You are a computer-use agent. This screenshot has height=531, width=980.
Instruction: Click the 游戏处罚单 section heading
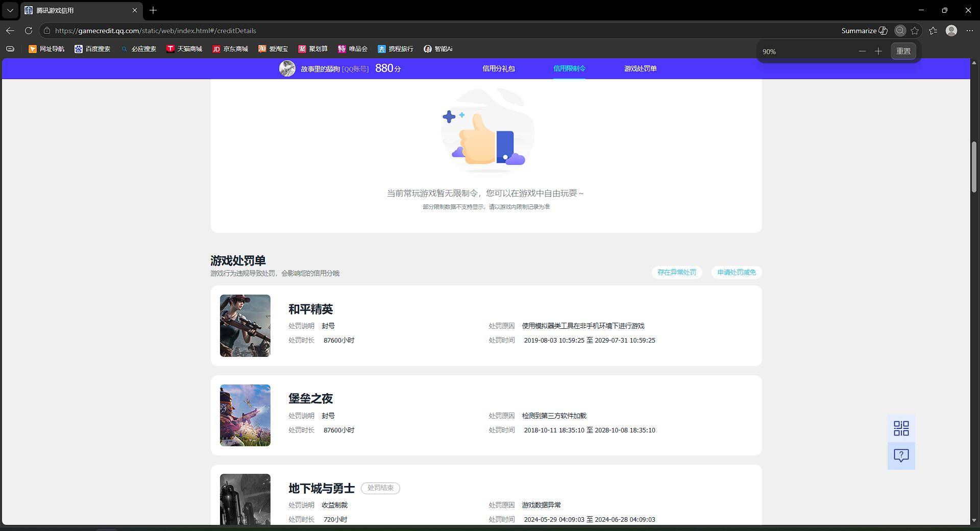coord(238,260)
